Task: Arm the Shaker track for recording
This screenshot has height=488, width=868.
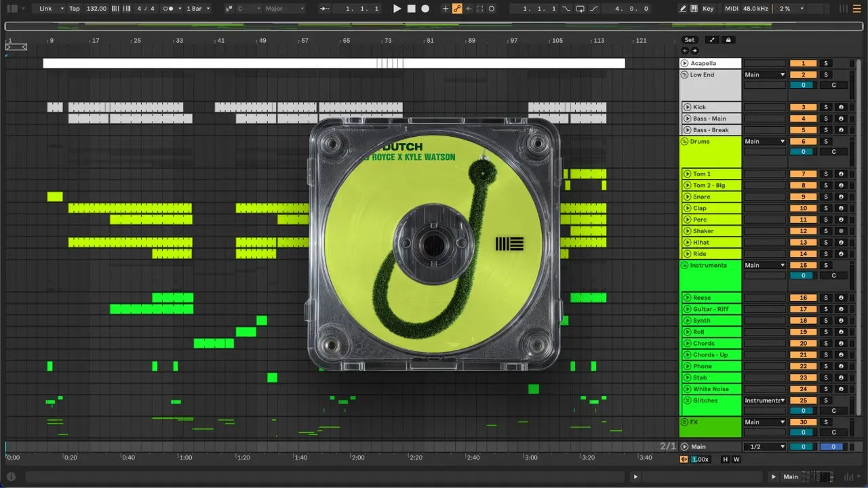Action: 841,231
